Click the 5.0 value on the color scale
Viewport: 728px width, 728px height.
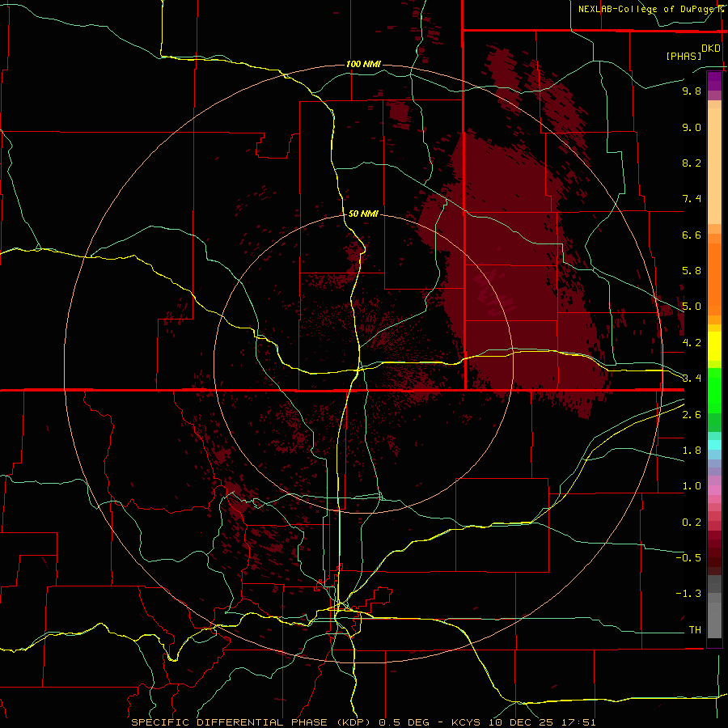pos(692,307)
